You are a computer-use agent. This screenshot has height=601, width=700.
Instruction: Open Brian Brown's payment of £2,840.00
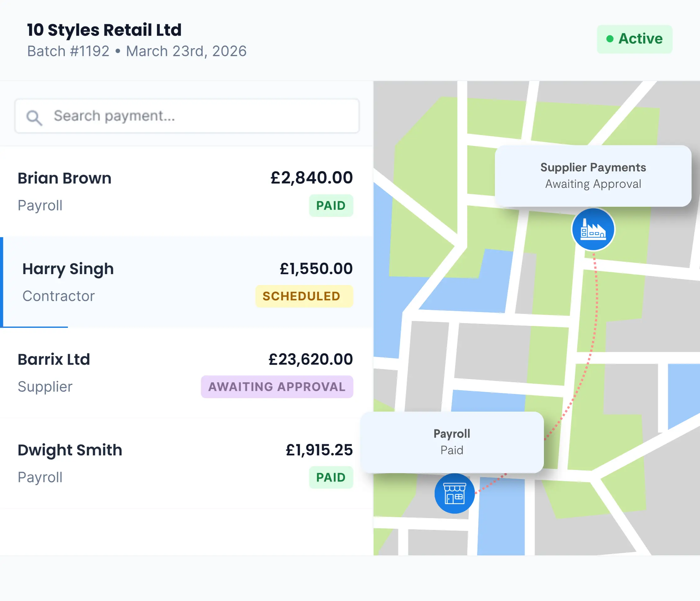pos(311,177)
